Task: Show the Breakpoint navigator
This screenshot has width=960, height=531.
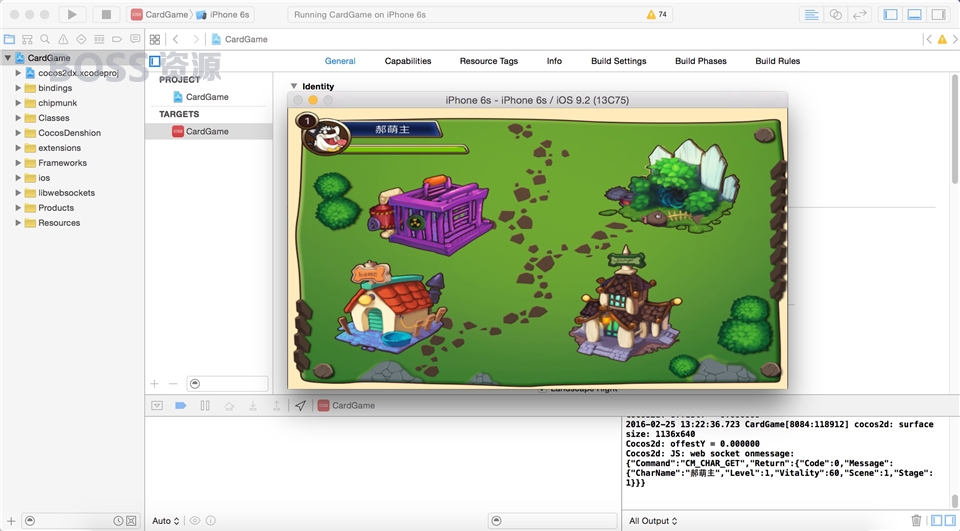Action: 117,39
